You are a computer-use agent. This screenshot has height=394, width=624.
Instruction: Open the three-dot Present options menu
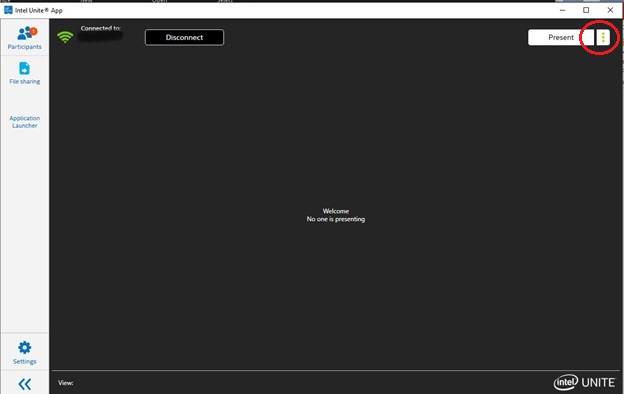pyautogui.click(x=603, y=37)
